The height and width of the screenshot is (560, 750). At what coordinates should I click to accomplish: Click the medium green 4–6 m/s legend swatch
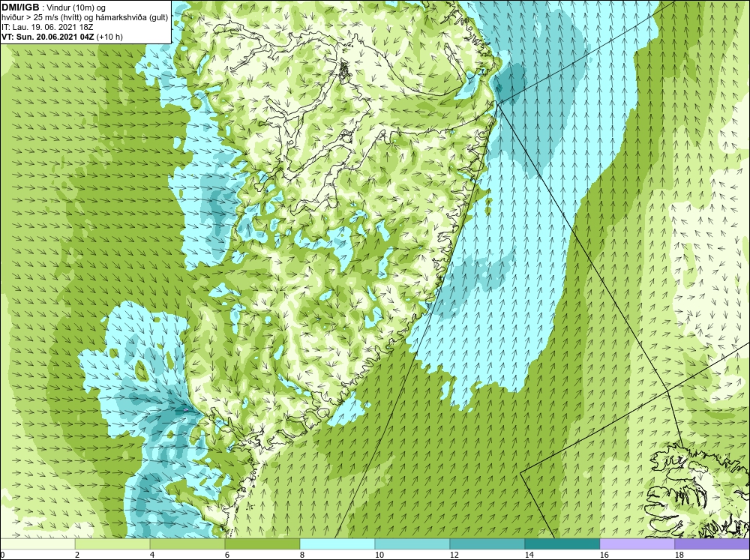point(187,544)
